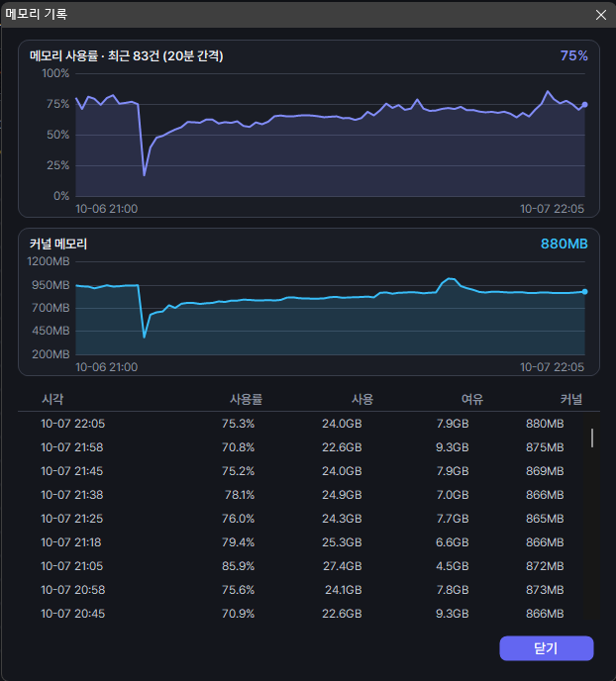This screenshot has width=616, height=681.
Task: Close the 메모리 기록 dialog with X
Action: click(601, 15)
